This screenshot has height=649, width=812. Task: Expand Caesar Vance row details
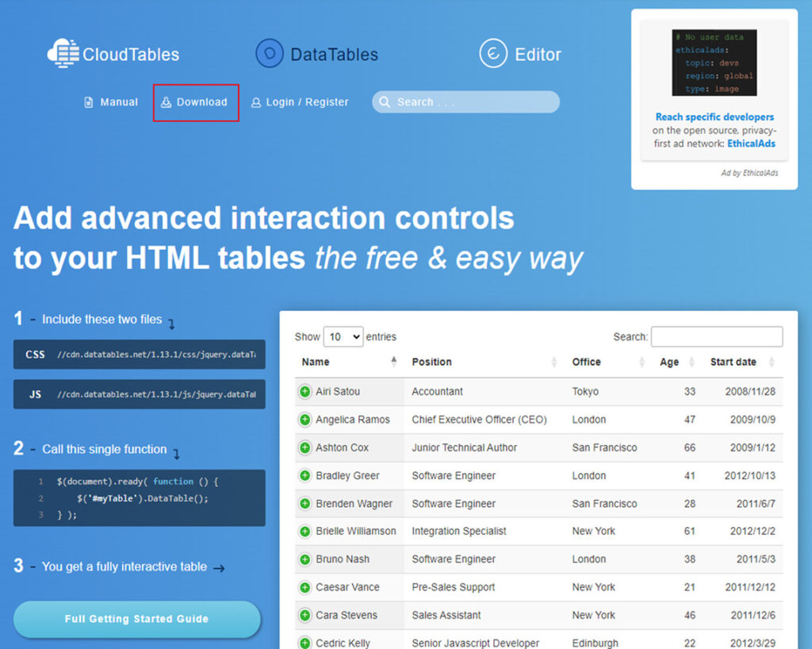tap(305, 587)
